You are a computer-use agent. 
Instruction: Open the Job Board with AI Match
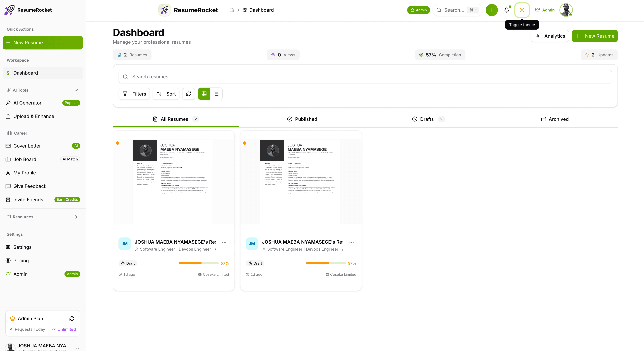coord(25,159)
